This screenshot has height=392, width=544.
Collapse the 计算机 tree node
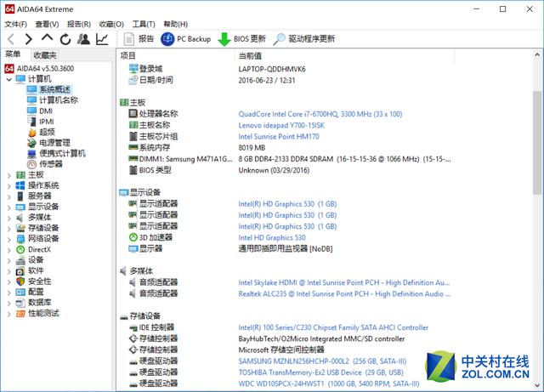[x=9, y=80]
